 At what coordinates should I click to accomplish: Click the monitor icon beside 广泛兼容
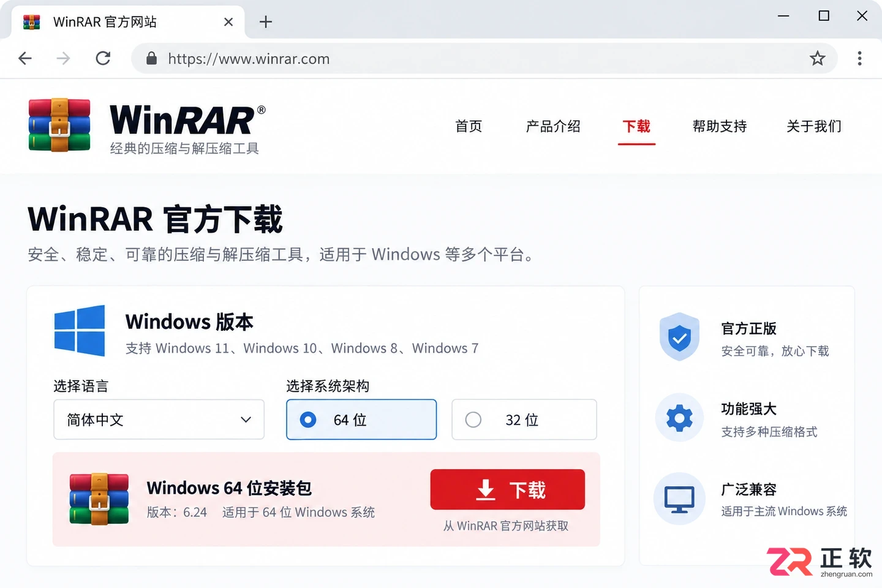(679, 499)
